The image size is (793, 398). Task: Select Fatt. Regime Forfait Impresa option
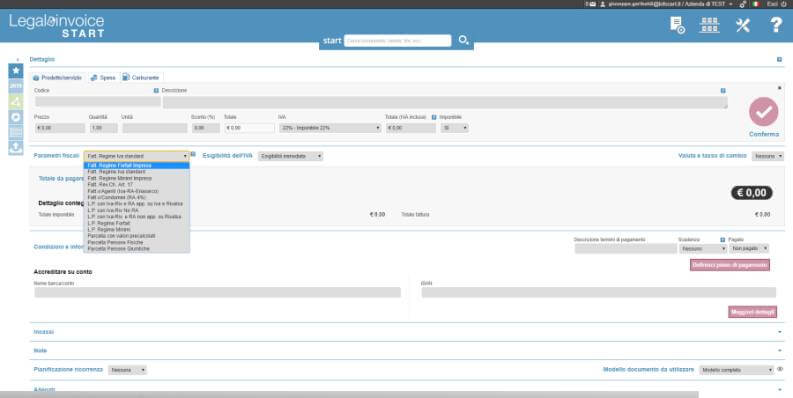tap(137, 165)
